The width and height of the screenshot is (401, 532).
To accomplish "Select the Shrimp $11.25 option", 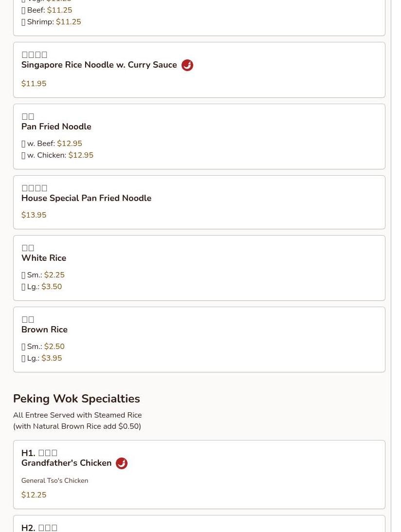I will pyautogui.click(x=51, y=22).
